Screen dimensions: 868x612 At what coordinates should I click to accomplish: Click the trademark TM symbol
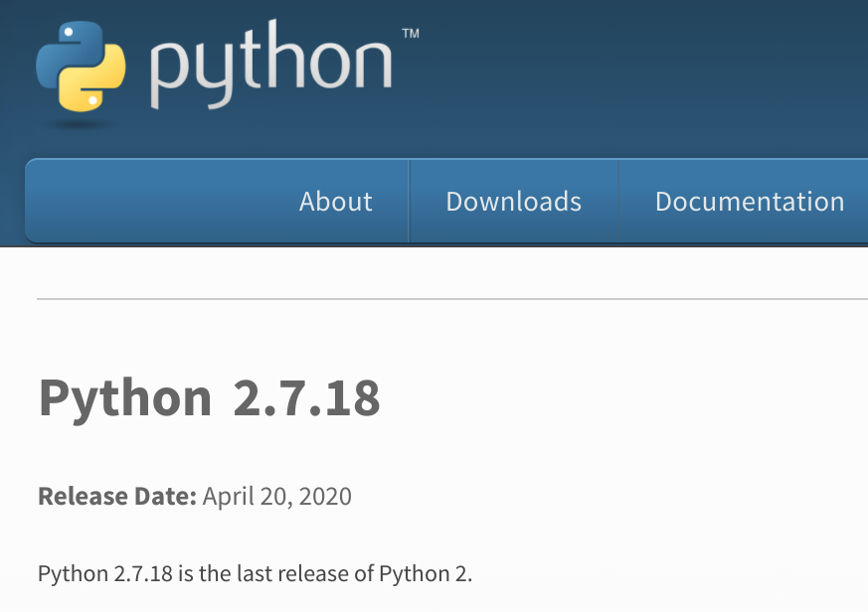[x=410, y=34]
